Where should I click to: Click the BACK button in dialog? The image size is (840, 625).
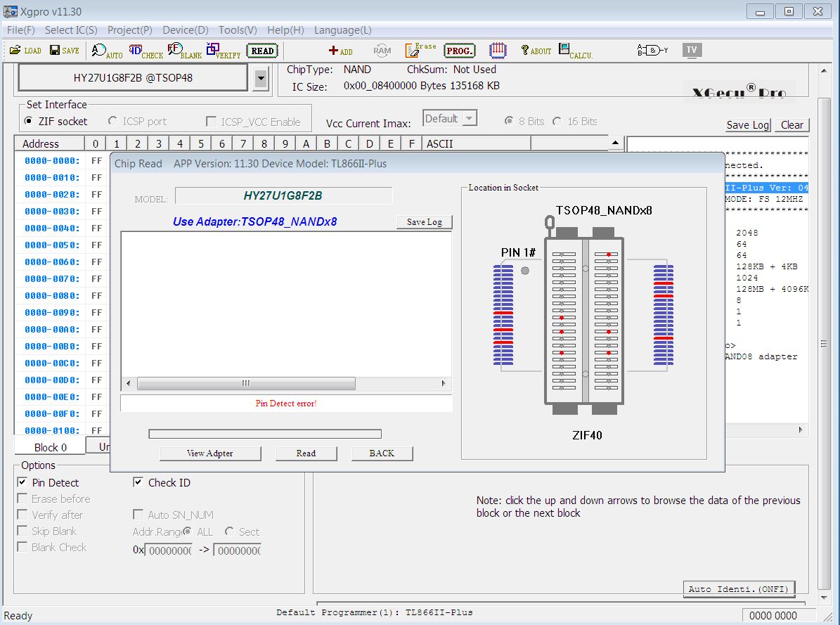point(382,453)
